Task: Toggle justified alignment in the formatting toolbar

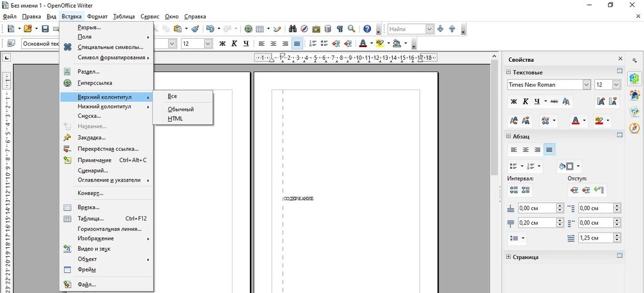Action: tap(297, 43)
